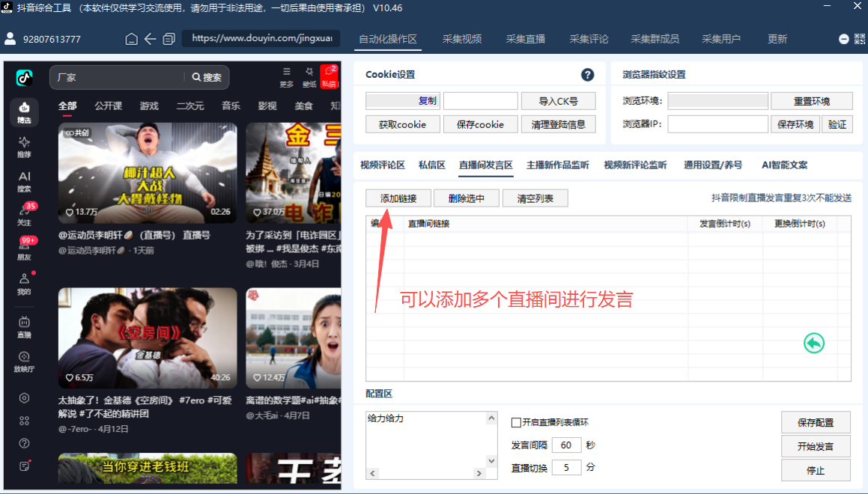Open 精选 in the Douyin sidebar
The width and height of the screenshot is (868, 494).
coord(24,112)
